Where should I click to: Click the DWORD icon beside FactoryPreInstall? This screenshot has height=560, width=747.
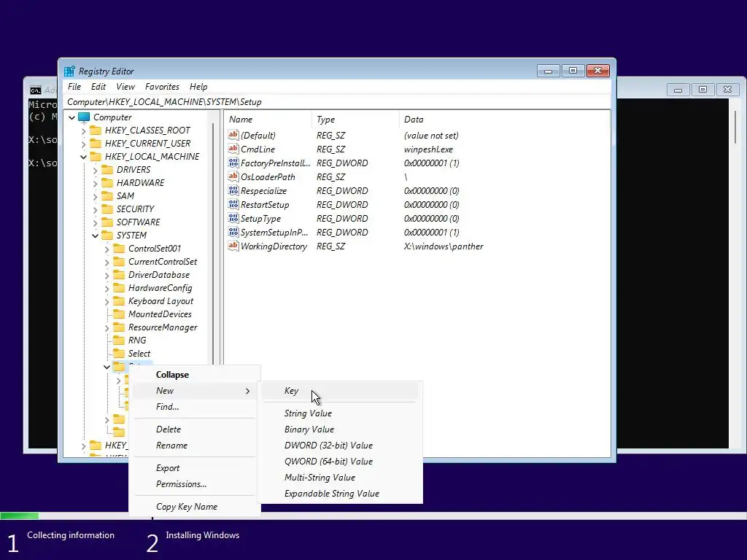pos(233,163)
